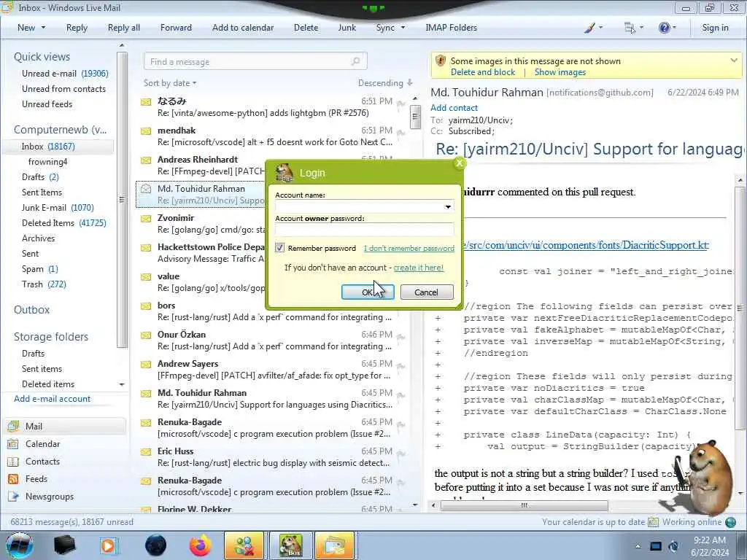Click the Working online globe in status bar

click(730, 522)
